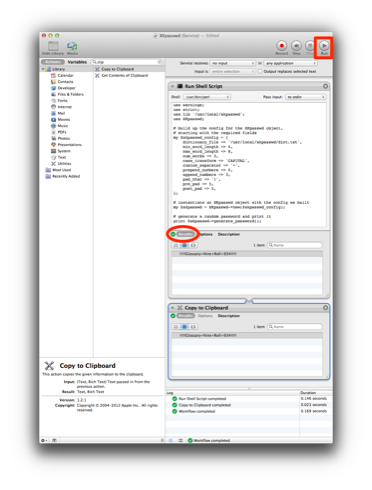
Task: Open the Pass input dropdown
Action: click(x=306, y=97)
